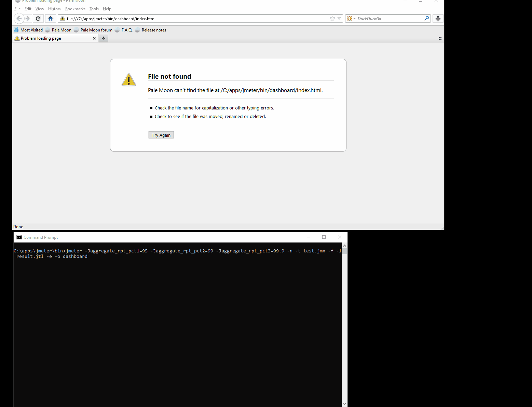This screenshot has width=532, height=407.
Task: Show the list of all tabs
Action: [x=440, y=38]
